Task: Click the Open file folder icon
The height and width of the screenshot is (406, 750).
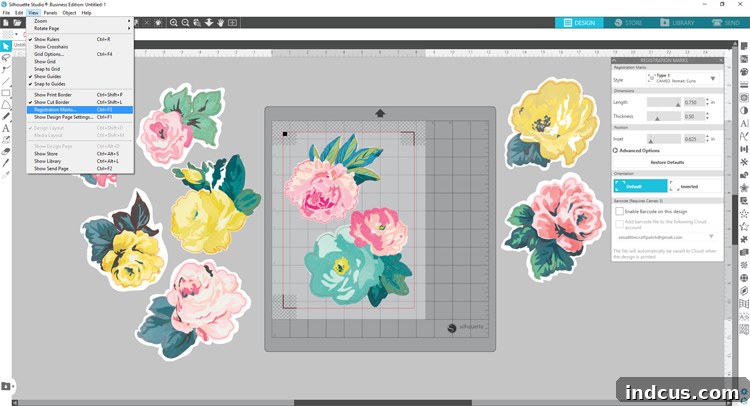Action: coord(17,22)
